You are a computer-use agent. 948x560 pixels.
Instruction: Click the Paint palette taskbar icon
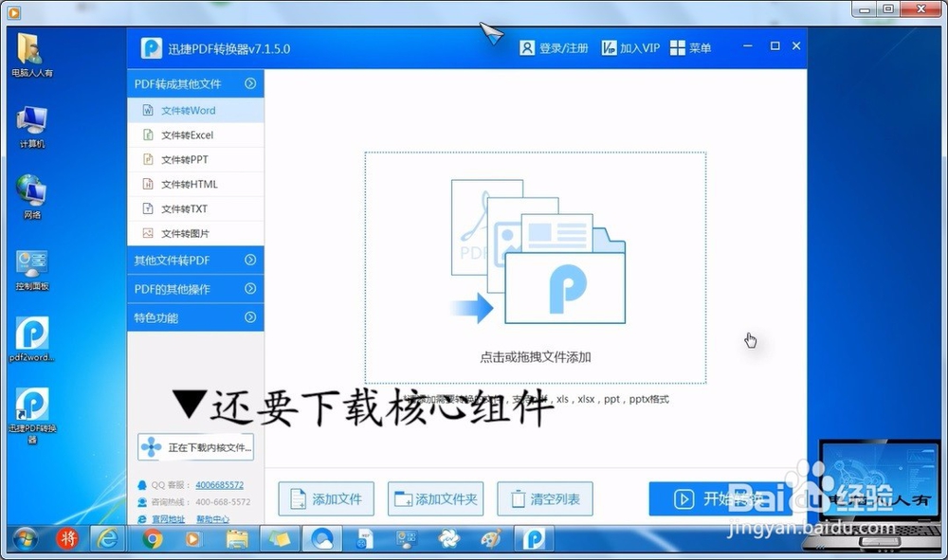tap(490, 538)
